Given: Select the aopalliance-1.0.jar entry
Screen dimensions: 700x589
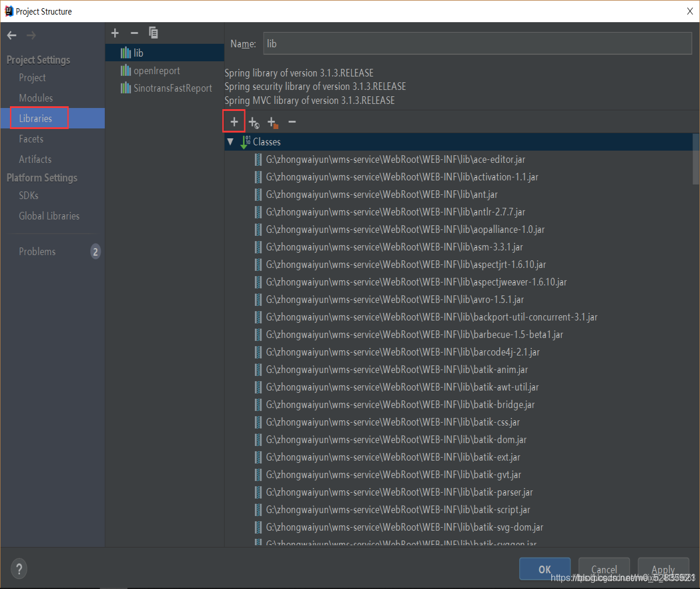Looking at the screenshot, I should point(405,229).
